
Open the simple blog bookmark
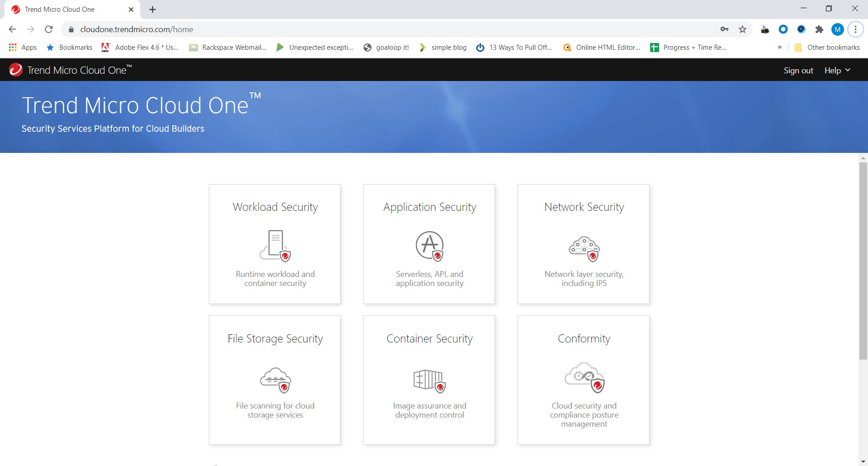[443, 48]
